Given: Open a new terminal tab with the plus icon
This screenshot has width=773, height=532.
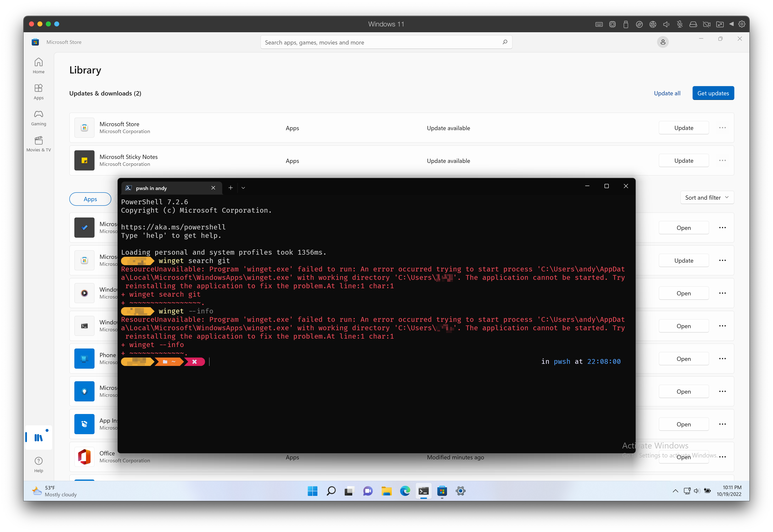Looking at the screenshot, I should (230, 188).
